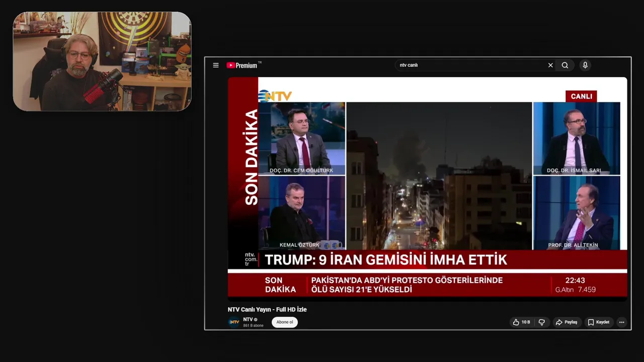
Task: Click the CANLI live badge in the video
Action: (581, 96)
